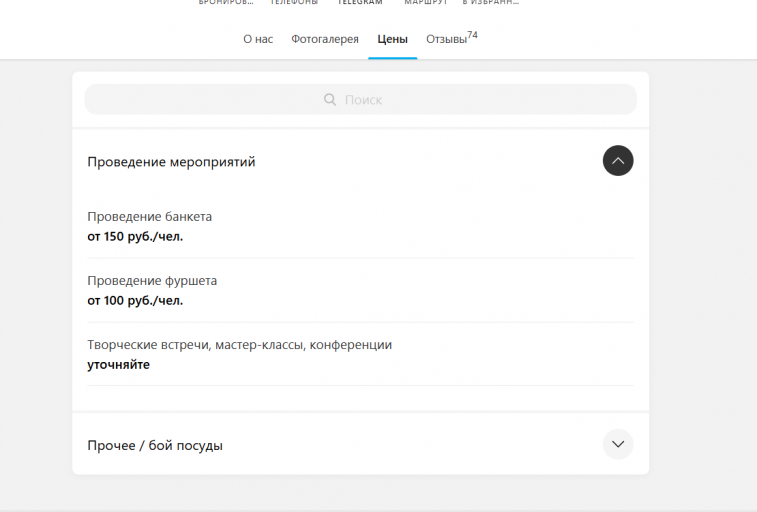The image size is (757, 512).
Task: Click the уточняйте price note
Action: coord(119,365)
